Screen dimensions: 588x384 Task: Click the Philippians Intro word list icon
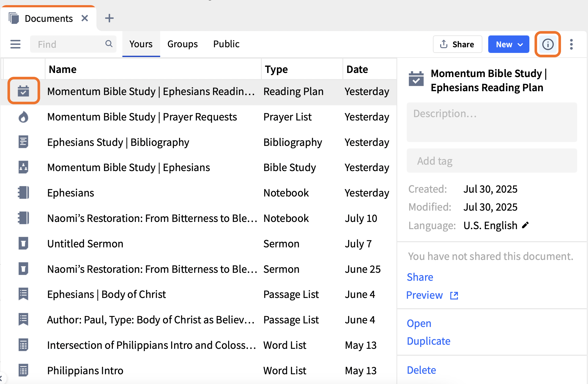point(23,370)
